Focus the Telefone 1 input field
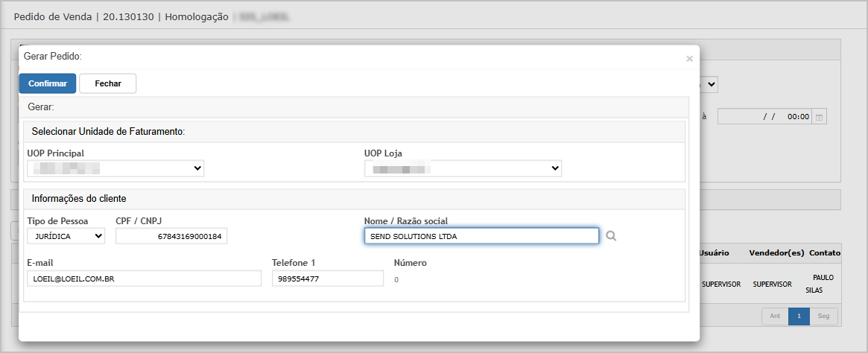The width and height of the screenshot is (868, 353). click(327, 279)
